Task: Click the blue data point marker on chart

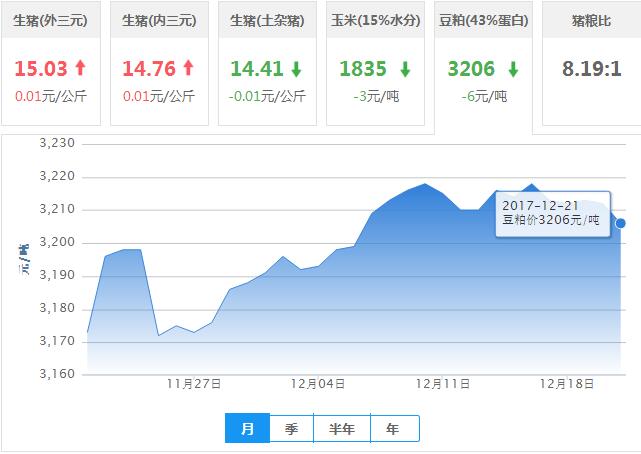Action: tap(621, 223)
